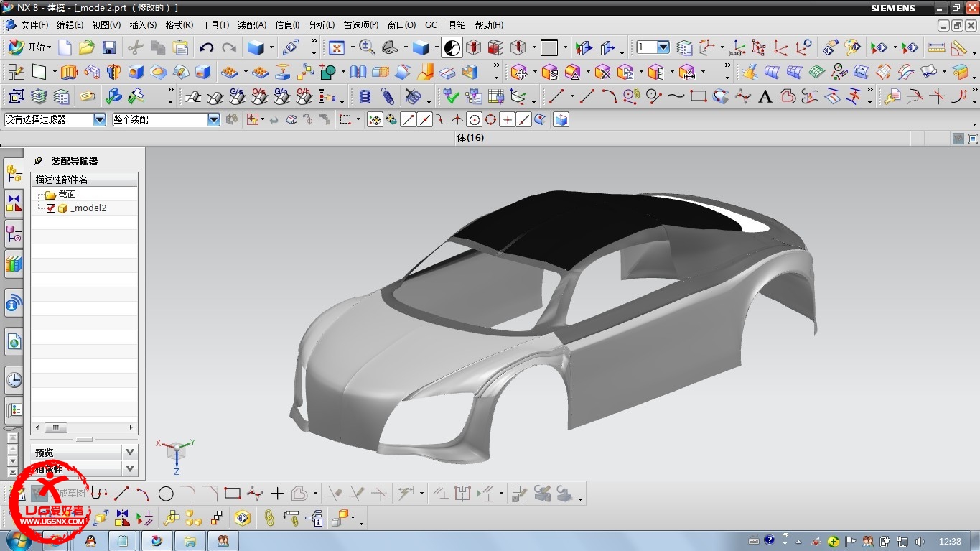
Task: Click the background color swatch in the view toolbar
Action: click(x=549, y=48)
